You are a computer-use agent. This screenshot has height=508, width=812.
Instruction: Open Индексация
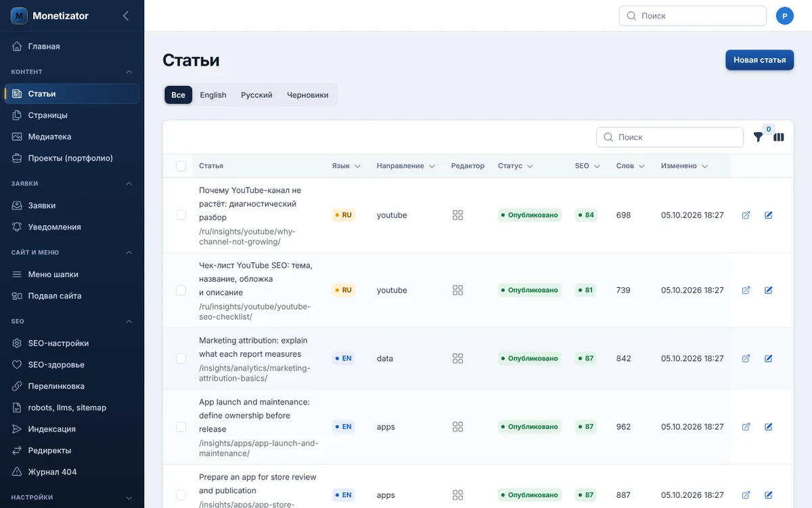coord(72,429)
